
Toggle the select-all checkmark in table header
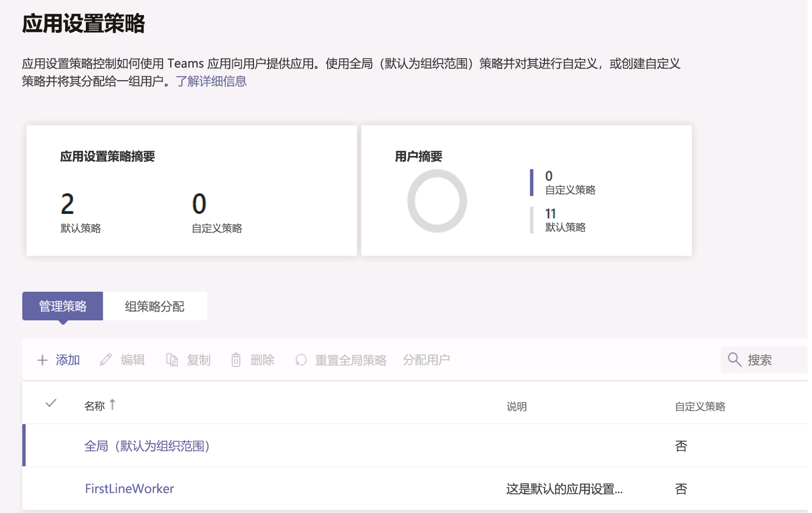[x=51, y=403]
